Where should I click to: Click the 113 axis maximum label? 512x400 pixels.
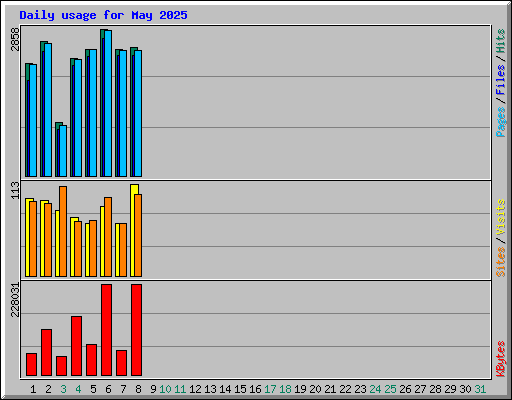15,190
